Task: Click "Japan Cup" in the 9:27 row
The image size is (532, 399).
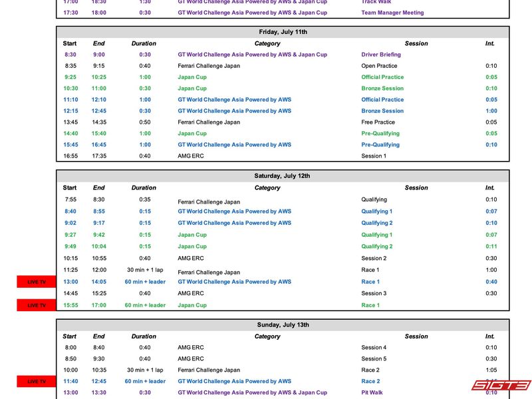Action: 192,235
